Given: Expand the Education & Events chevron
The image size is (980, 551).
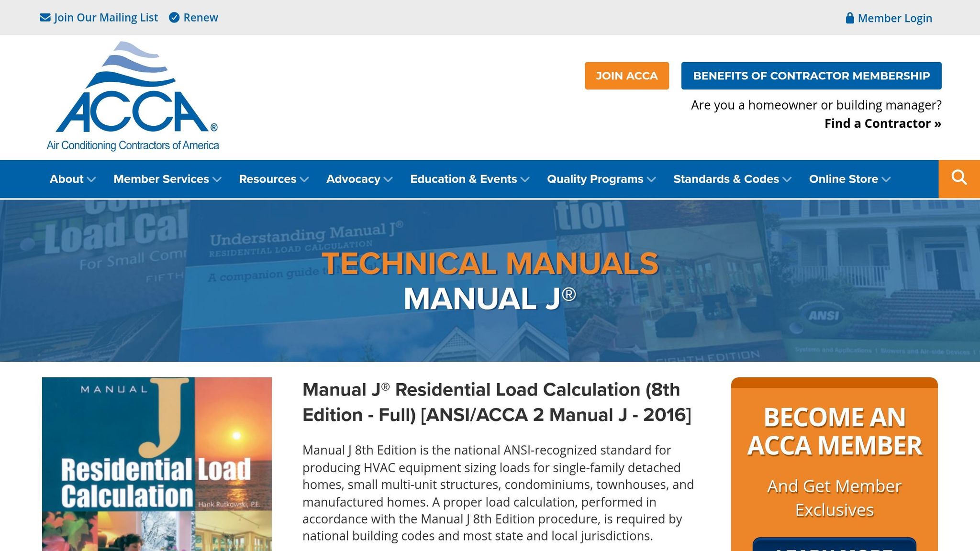Looking at the screenshot, I should pyautogui.click(x=525, y=179).
